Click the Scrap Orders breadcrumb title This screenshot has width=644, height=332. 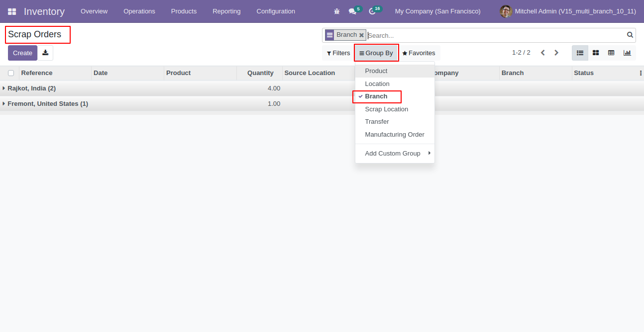35,34
